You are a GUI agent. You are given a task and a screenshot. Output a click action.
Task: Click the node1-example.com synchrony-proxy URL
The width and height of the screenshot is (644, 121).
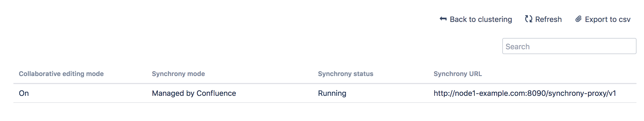(525, 93)
